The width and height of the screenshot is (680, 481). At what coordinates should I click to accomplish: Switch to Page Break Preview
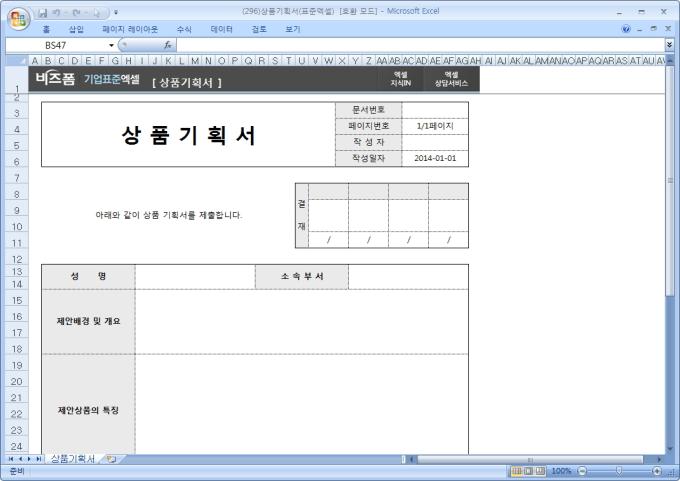click(x=540, y=471)
